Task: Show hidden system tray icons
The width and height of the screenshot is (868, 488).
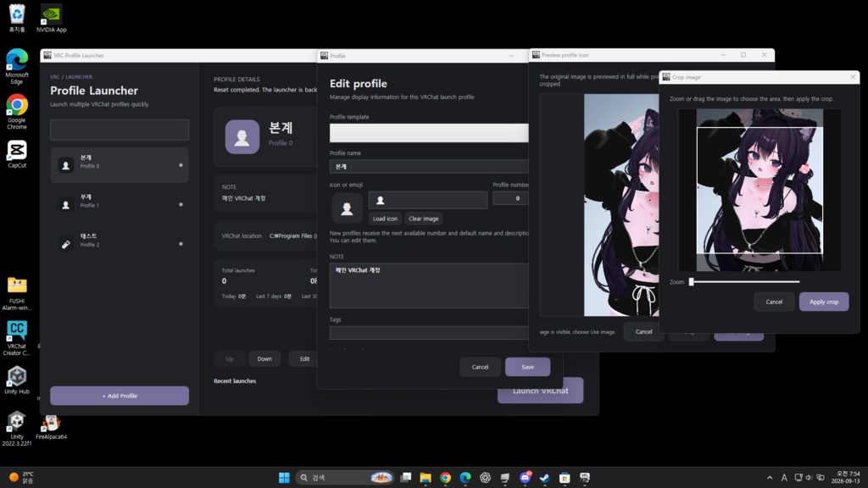Action: [770, 478]
